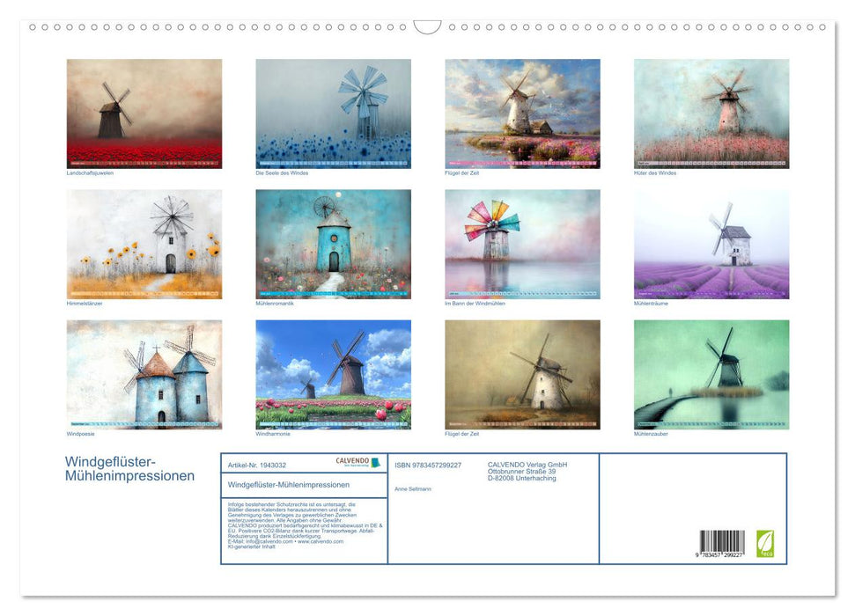855x616 pixels.
Task: Select the red date strip on Landschaftsjuwelen
Action: click(143, 160)
